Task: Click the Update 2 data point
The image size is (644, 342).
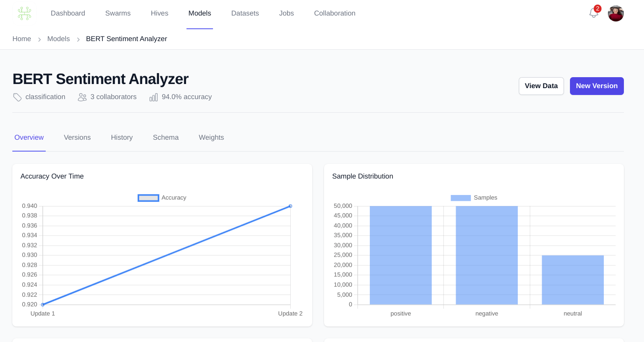Action: (290, 206)
